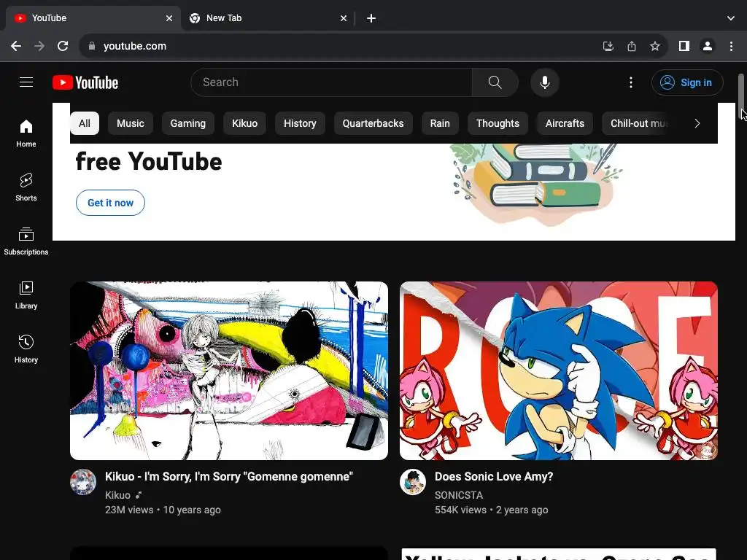Show more category chips with right chevron
747x560 pixels.
pyautogui.click(x=697, y=123)
